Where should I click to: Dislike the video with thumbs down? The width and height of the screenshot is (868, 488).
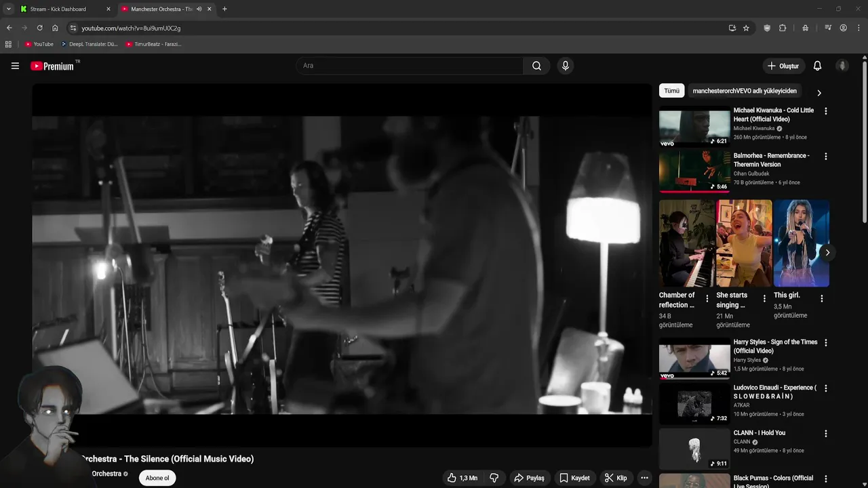(x=494, y=478)
